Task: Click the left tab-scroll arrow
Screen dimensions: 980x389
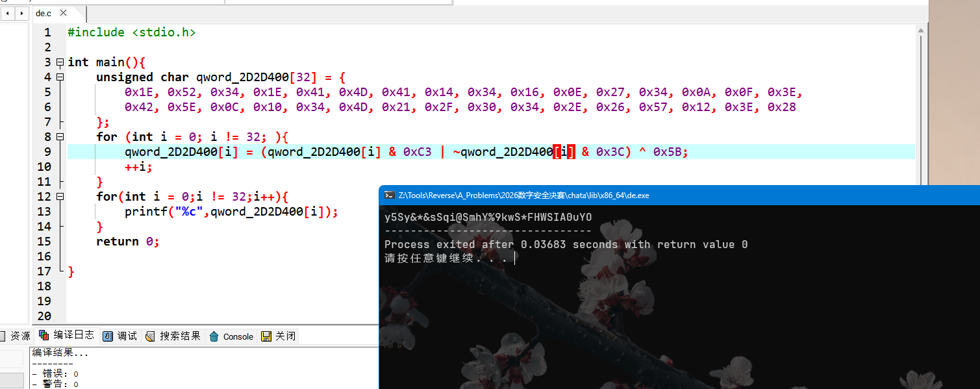Action: coord(6,13)
